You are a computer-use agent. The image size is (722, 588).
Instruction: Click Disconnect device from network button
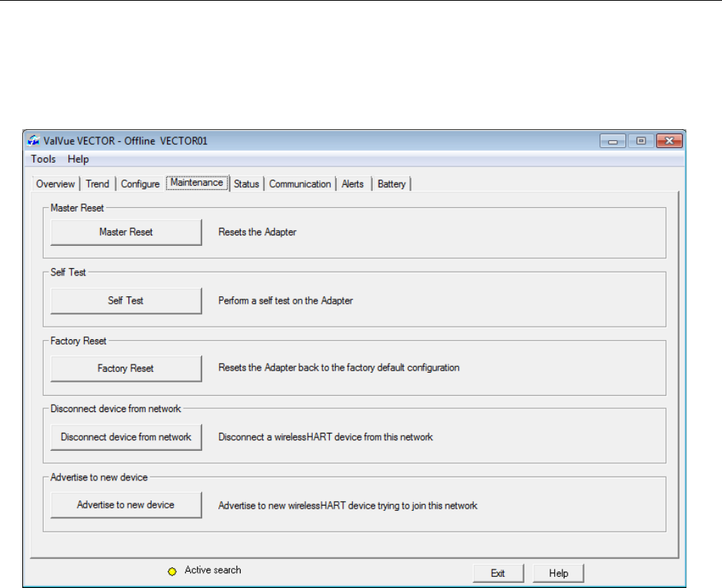point(126,437)
